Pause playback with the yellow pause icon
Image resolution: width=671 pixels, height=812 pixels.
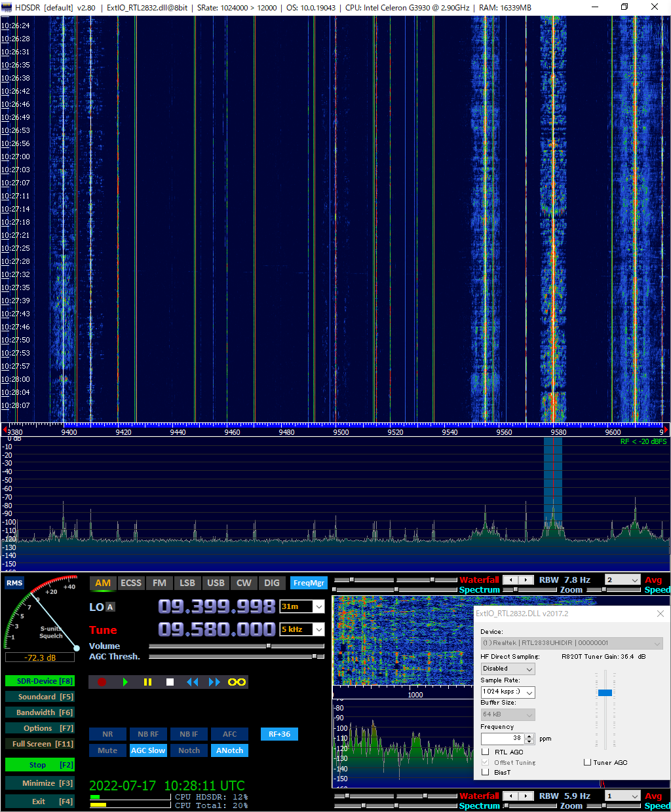147,682
